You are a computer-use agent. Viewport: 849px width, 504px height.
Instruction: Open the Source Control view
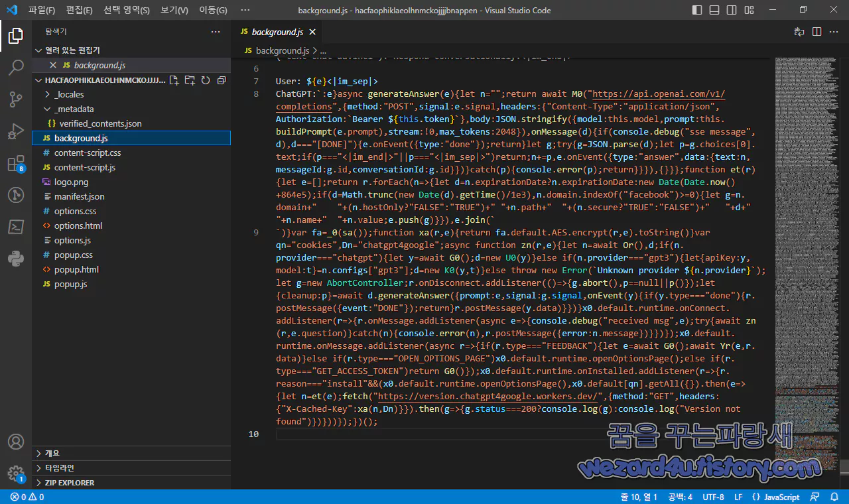[16, 99]
